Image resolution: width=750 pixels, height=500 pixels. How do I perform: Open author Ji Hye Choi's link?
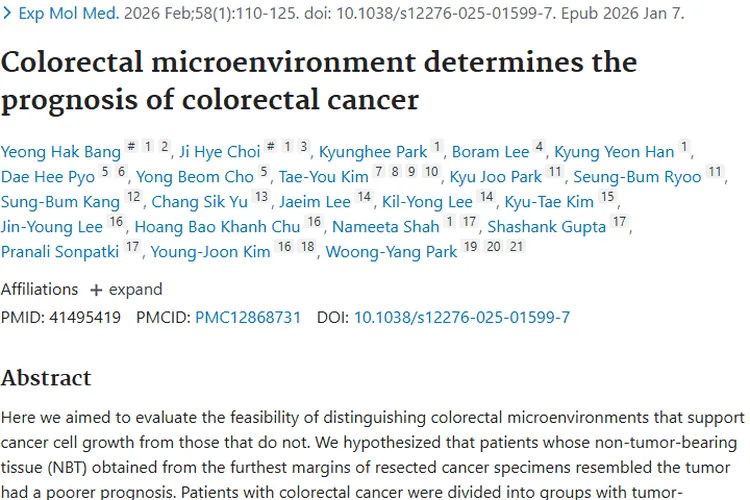tap(219, 152)
